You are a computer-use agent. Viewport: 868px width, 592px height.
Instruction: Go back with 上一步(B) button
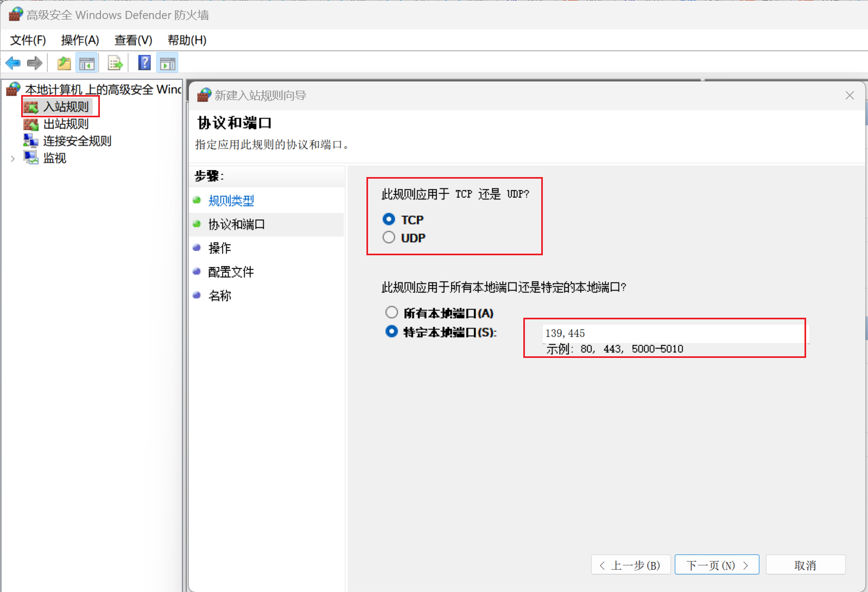(631, 565)
